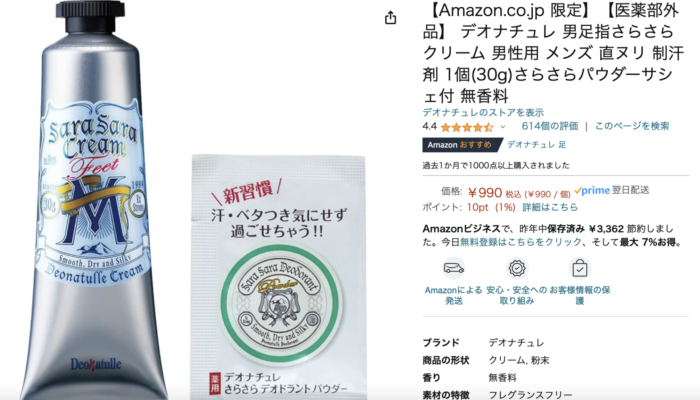
Task: Click the customer information protection bag icon
Action: (580, 268)
